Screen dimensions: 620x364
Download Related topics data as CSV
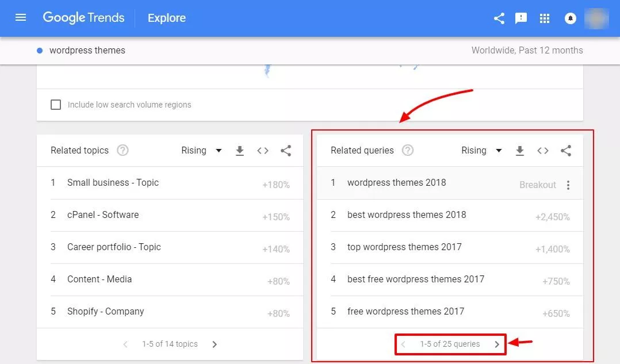point(240,151)
